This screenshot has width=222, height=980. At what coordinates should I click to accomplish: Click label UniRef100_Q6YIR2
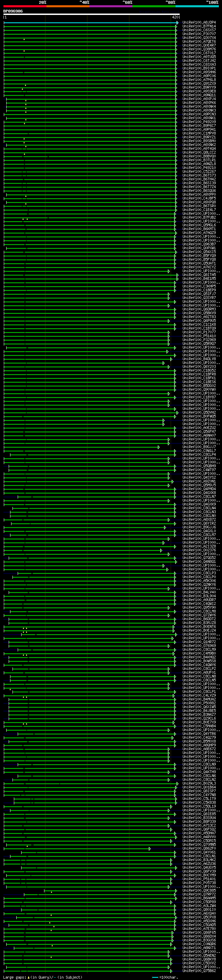pos(199,523)
